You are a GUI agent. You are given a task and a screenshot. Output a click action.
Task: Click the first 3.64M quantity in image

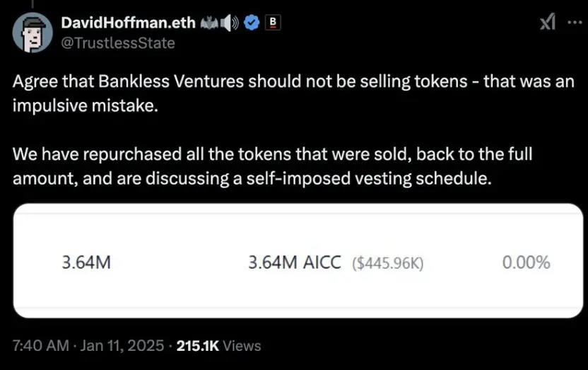(87, 262)
